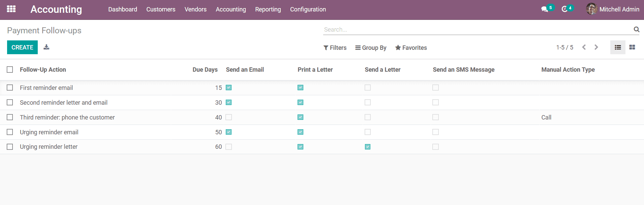Open First reminder email record
644x205 pixels.
pyautogui.click(x=46, y=88)
